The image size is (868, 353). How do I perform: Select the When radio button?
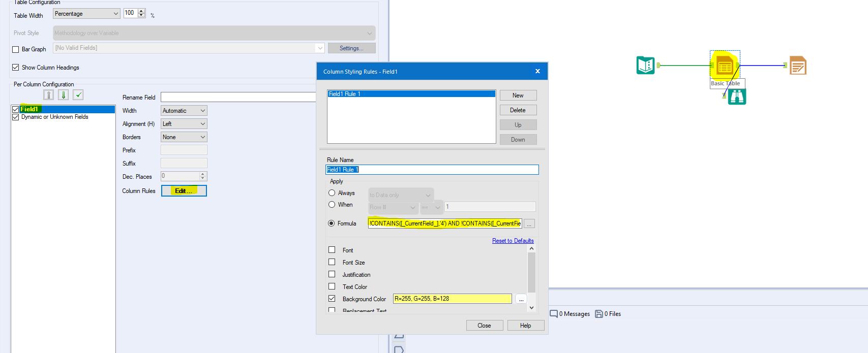click(x=332, y=205)
